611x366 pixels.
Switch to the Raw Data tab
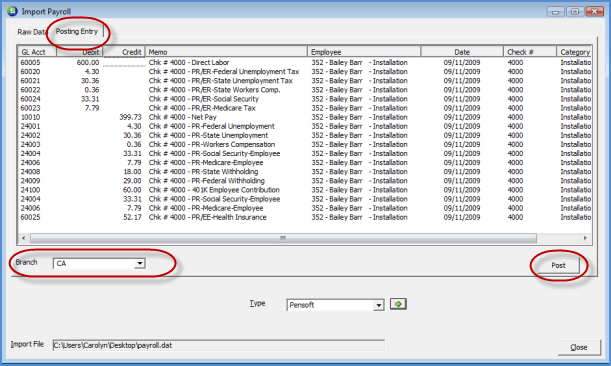(x=30, y=32)
